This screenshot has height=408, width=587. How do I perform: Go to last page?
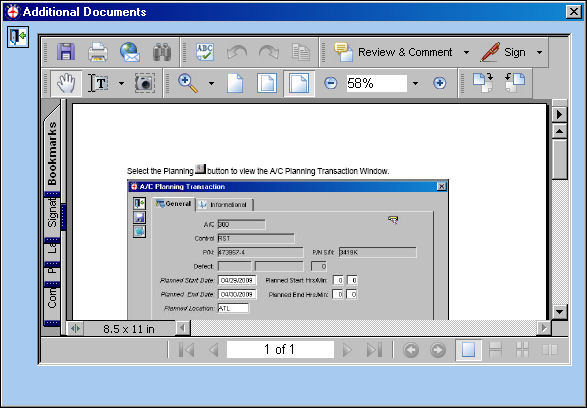(374, 350)
